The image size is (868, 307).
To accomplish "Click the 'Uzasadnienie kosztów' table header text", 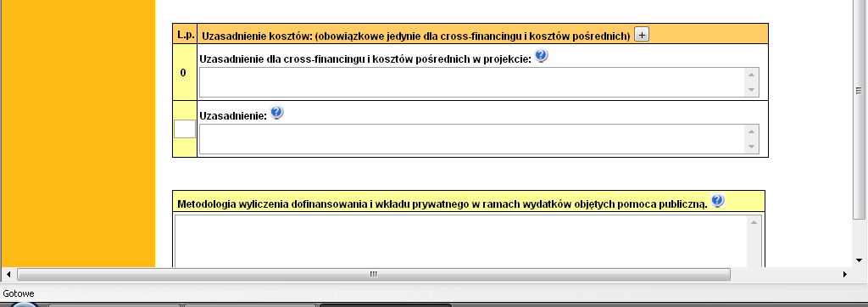I will (x=415, y=36).
